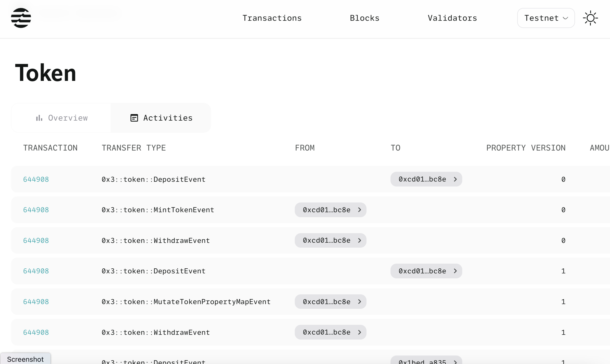Screen dimensions: 610x364
Task: Expand the TO address chip in the fourth DepositEvent row
Action: 426,271
